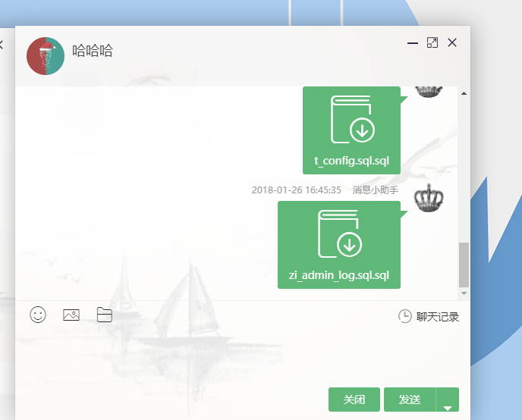Click crown avatar beside zi_admin_log message
The width and height of the screenshot is (522, 420).
[429, 198]
